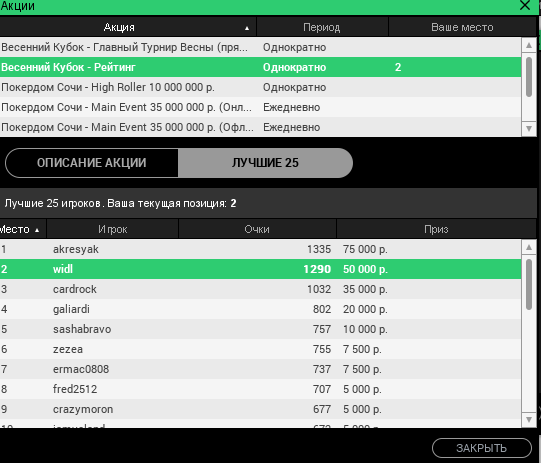Click the 1335 points value
Image resolution: width=541 pixels, height=463 pixels.
[319, 249]
